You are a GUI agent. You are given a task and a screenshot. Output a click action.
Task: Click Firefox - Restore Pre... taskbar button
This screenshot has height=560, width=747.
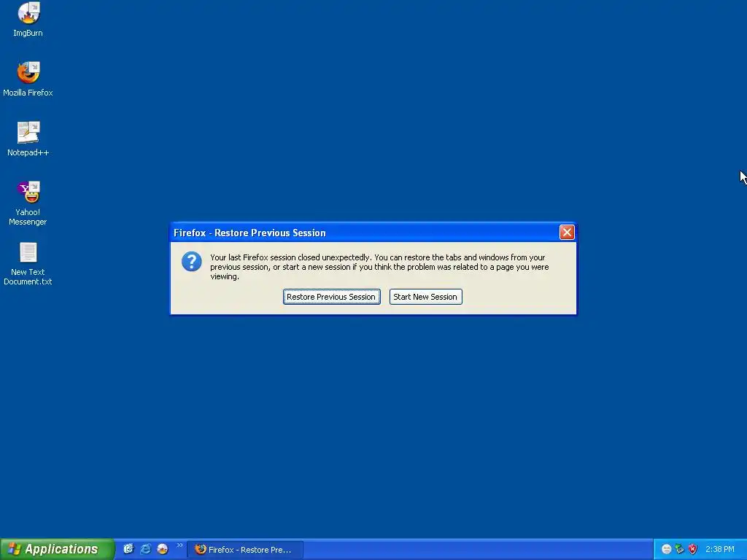point(245,550)
